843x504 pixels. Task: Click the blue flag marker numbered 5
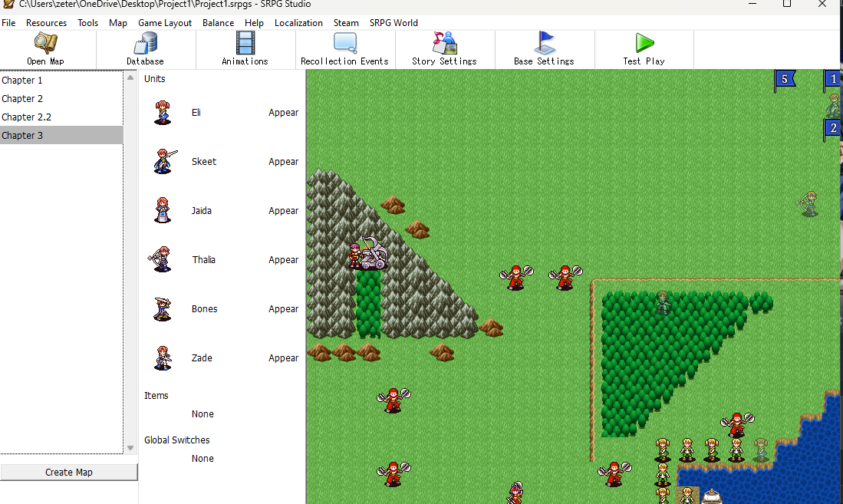tap(785, 80)
